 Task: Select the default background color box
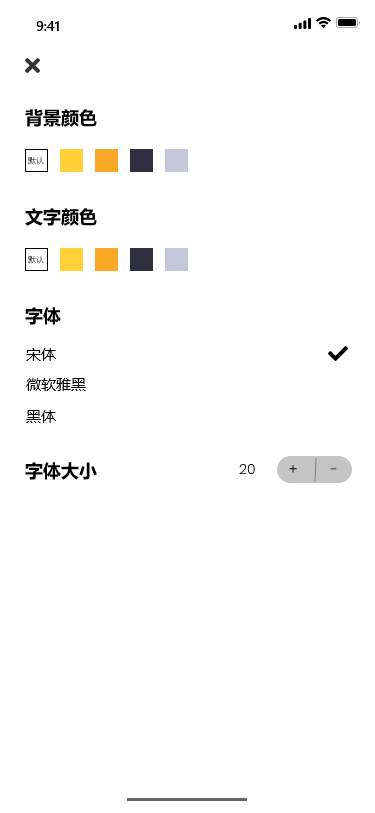click(x=36, y=160)
